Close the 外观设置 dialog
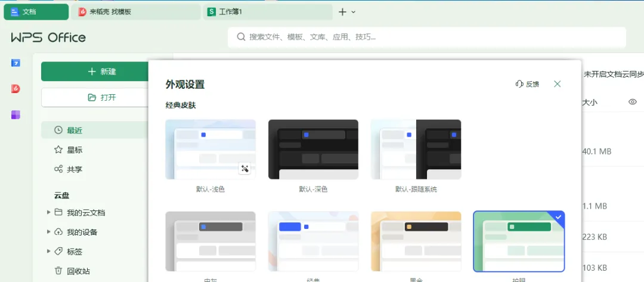644x282 pixels. coord(557,84)
